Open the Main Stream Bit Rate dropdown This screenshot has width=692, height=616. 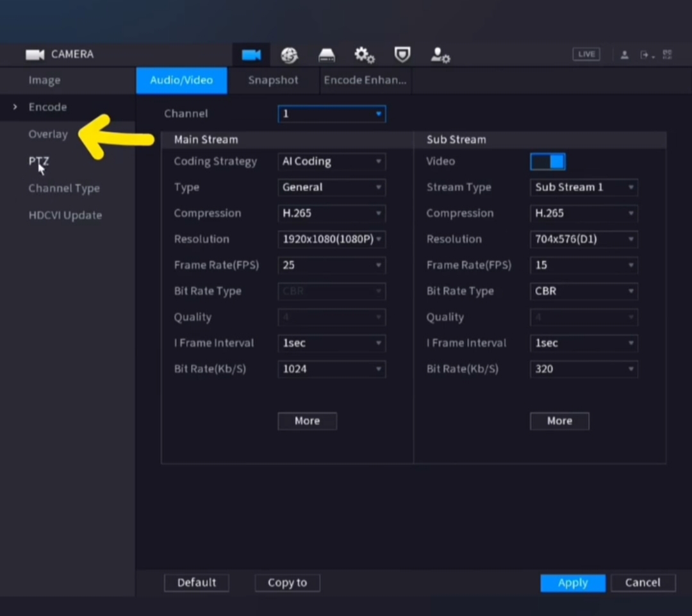click(332, 369)
